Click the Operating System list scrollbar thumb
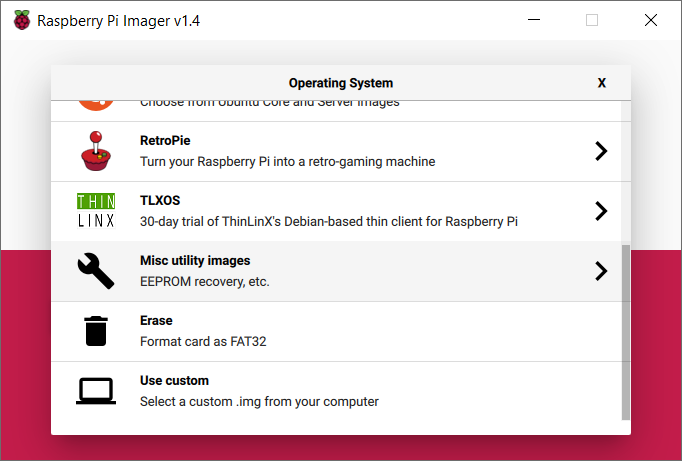The height and width of the screenshot is (461, 682). click(x=625, y=332)
